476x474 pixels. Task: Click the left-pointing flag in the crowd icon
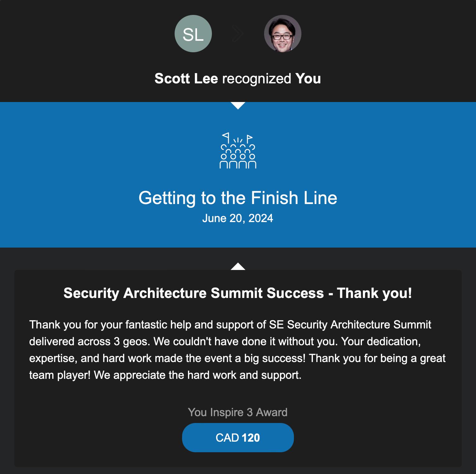click(226, 137)
